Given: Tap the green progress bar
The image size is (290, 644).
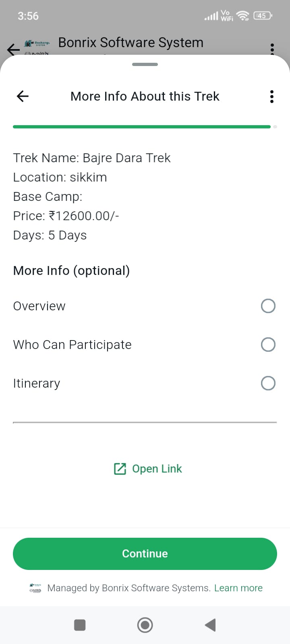Looking at the screenshot, I should pyautogui.click(x=142, y=127).
